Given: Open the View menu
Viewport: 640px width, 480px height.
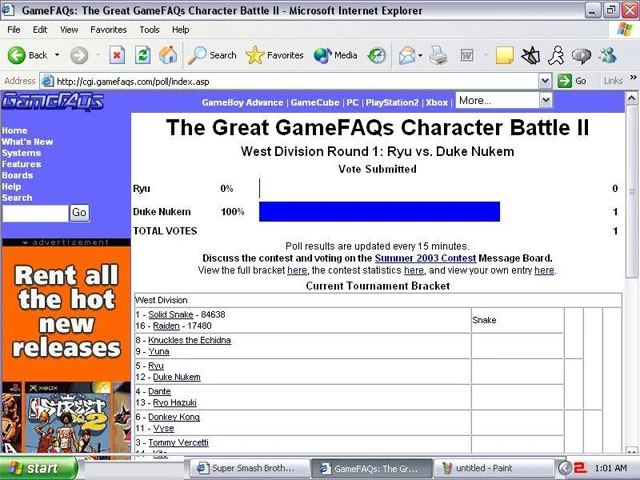Looking at the screenshot, I should [x=69, y=30].
